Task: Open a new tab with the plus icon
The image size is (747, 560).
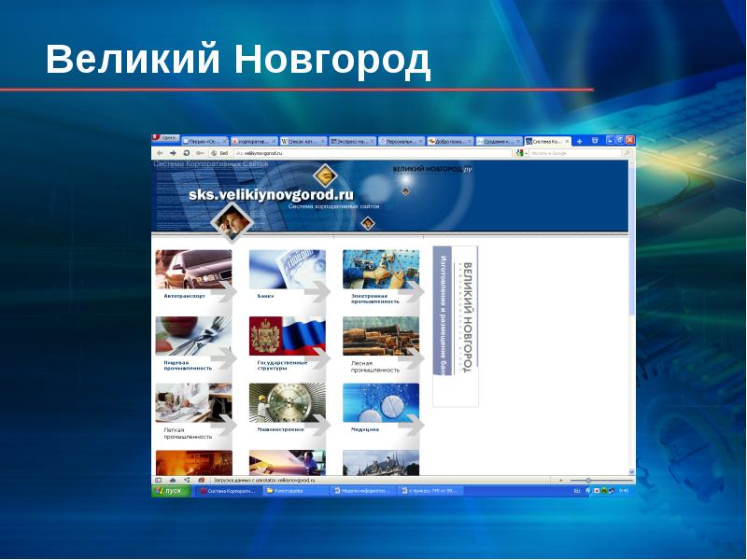Action: [x=581, y=141]
